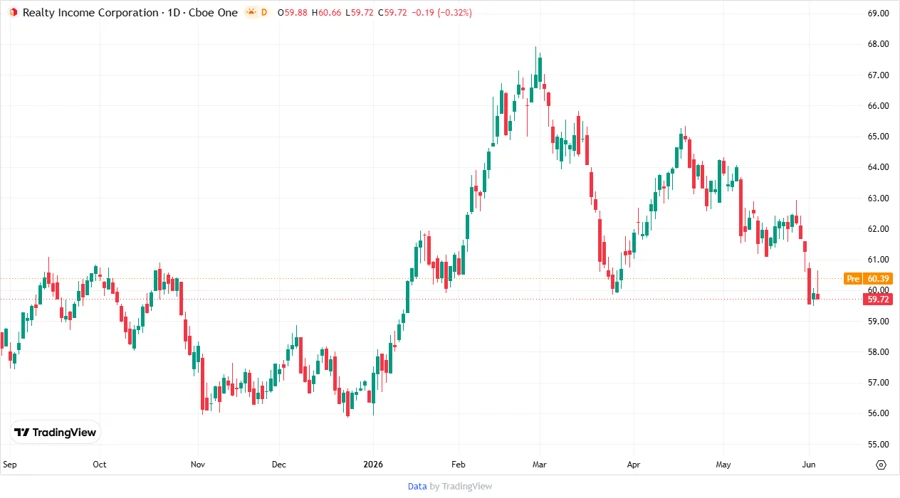This screenshot has width=900, height=498.
Task: Open the Data link in footer
Action: [x=417, y=487]
